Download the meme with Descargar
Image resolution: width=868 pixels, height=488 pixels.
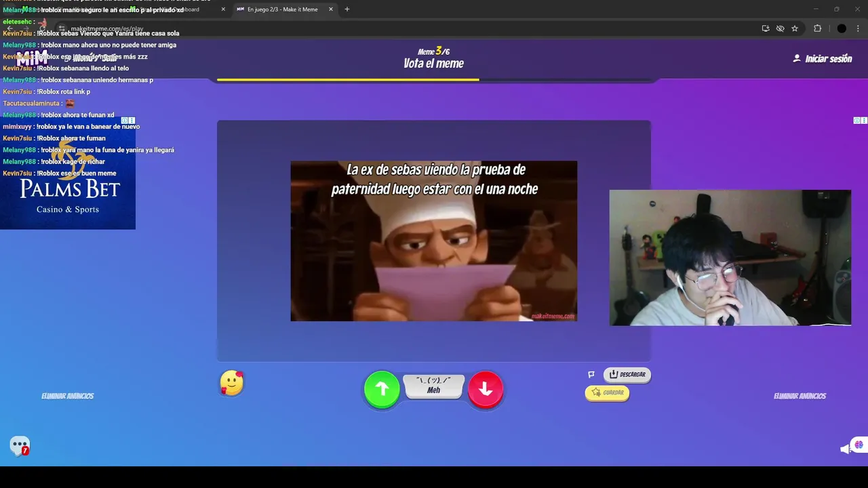tap(627, 374)
